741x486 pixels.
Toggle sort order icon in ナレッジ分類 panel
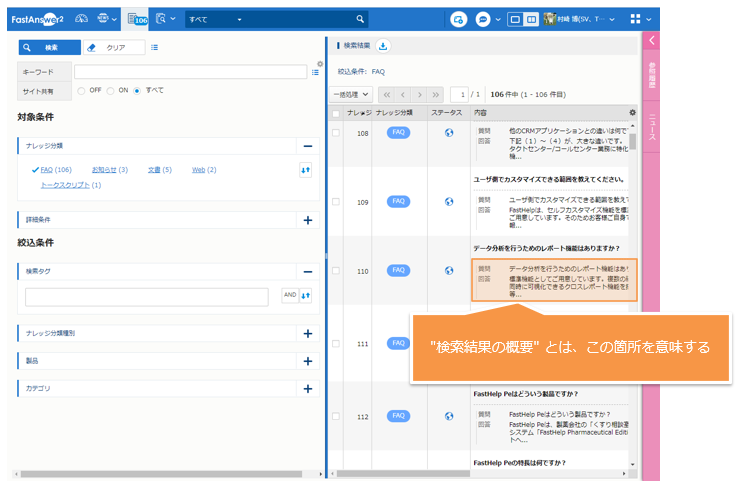[305, 170]
